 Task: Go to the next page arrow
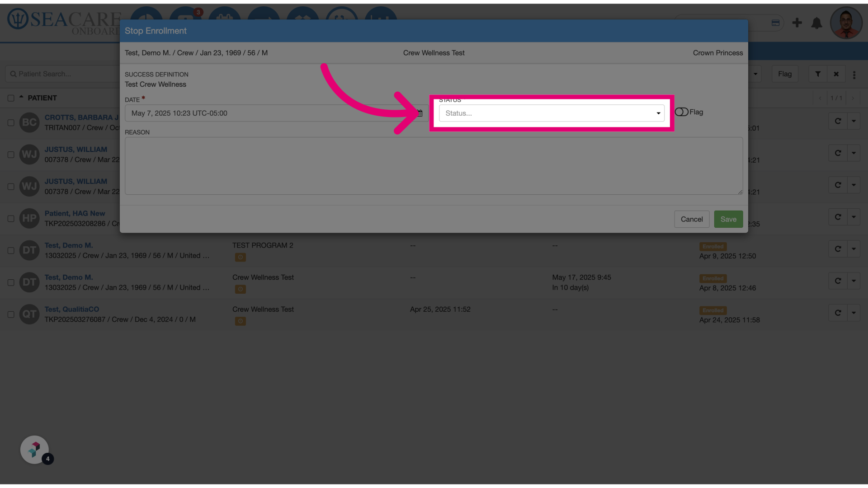(853, 98)
